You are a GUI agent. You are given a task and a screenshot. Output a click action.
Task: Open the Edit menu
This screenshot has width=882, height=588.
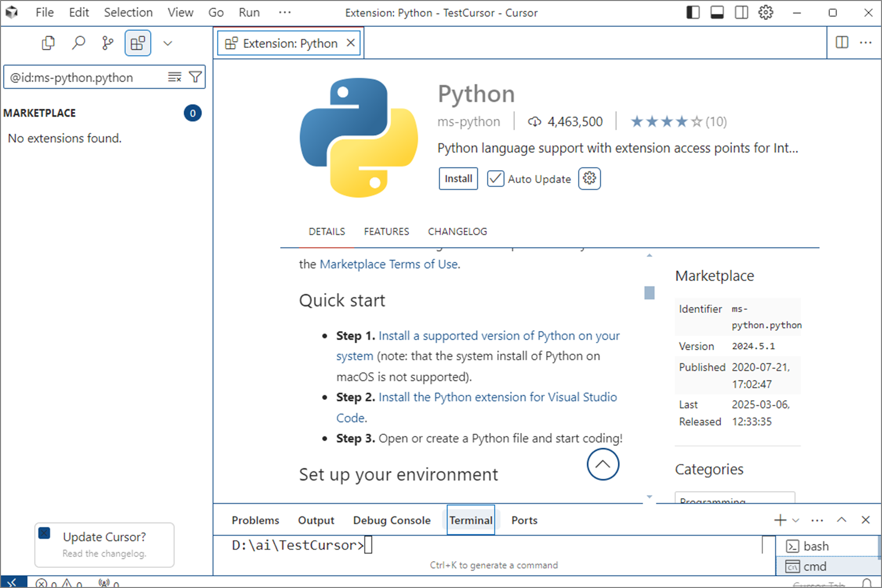tap(79, 12)
